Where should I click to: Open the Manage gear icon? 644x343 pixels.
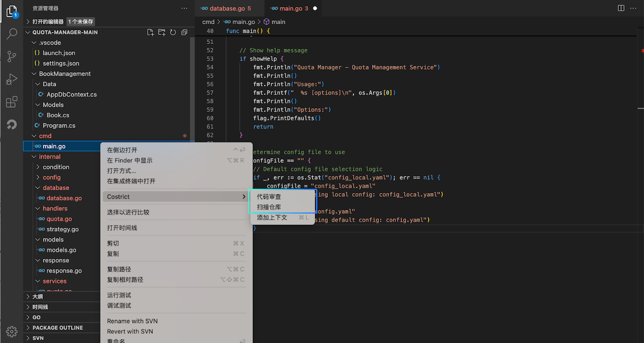(x=11, y=331)
